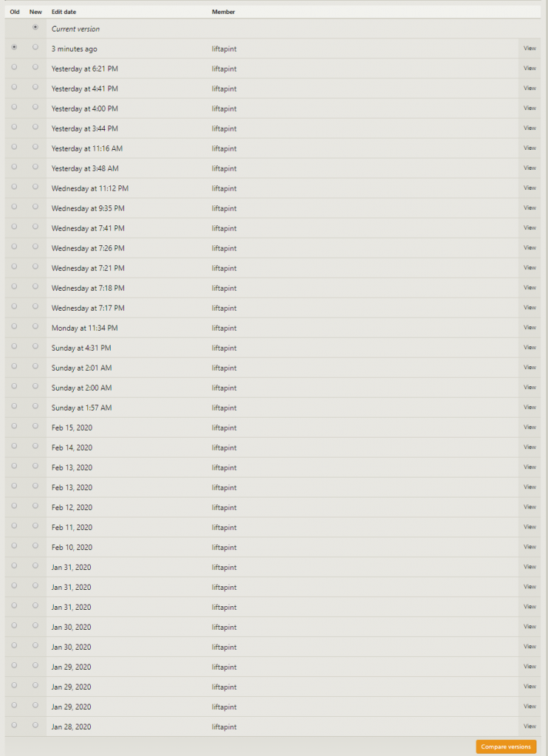View the revision from 3 minutes ago
The image size is (548, 756).
[530, 48]
